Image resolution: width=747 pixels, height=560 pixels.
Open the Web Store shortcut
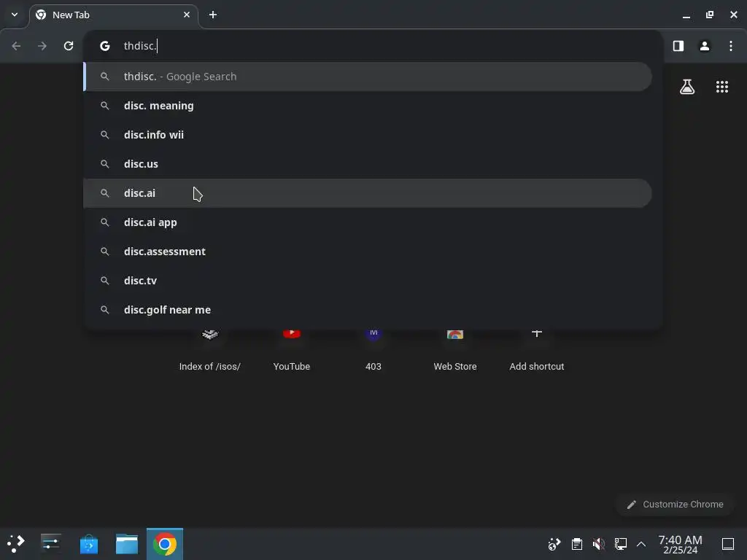(x=455, y=350)
